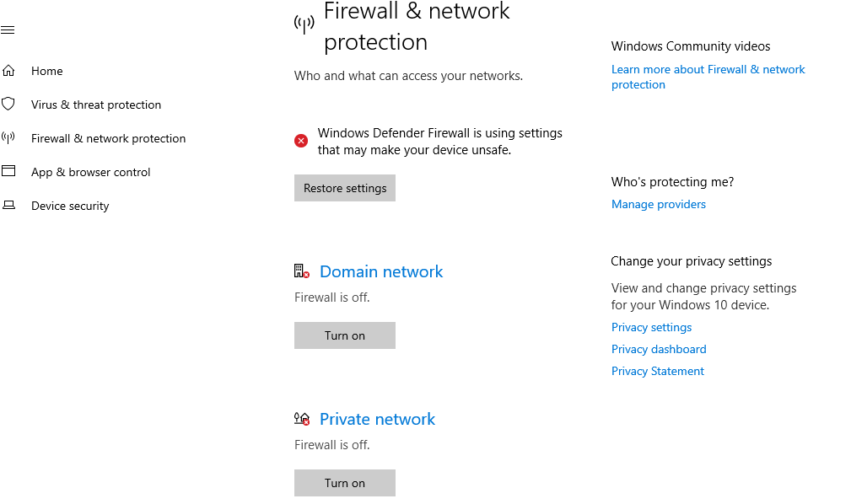Select the Device security laptop icon
This screenshot has height=504, width=851.
click(8, 205)
